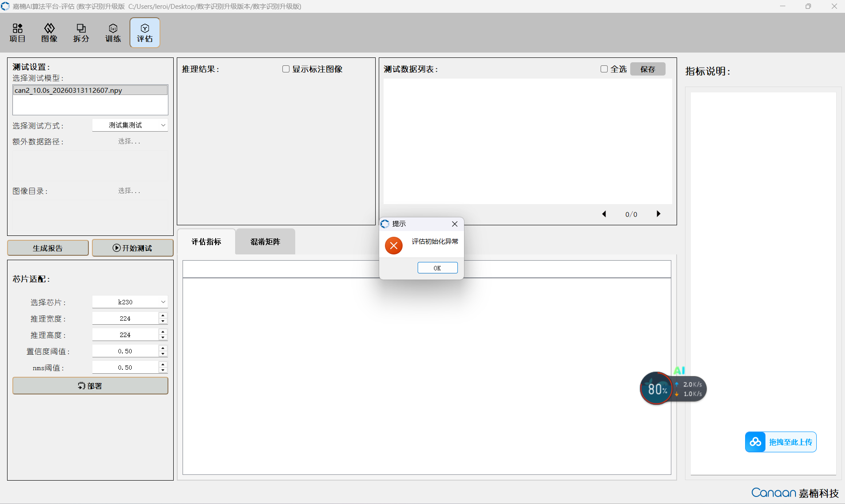Select the can2_10.0s model file entry
Viewport: 845px width, 504px height.
coord(90,91)
